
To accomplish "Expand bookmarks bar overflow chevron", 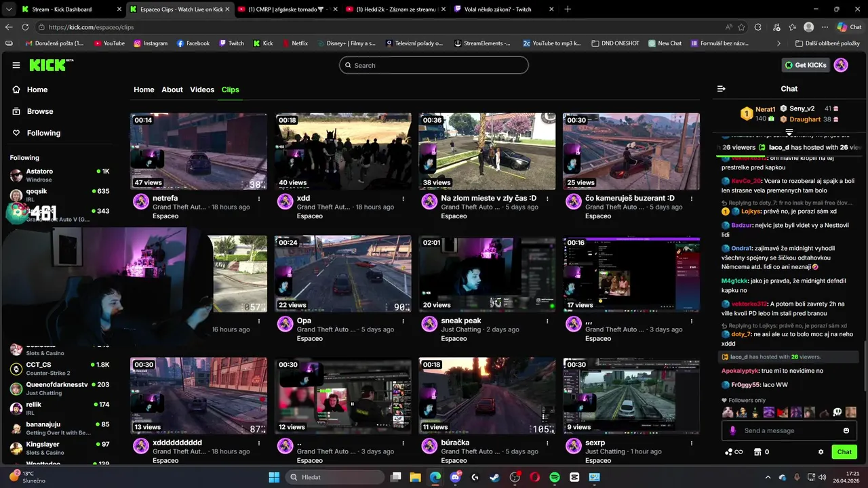I will point(778,43).
